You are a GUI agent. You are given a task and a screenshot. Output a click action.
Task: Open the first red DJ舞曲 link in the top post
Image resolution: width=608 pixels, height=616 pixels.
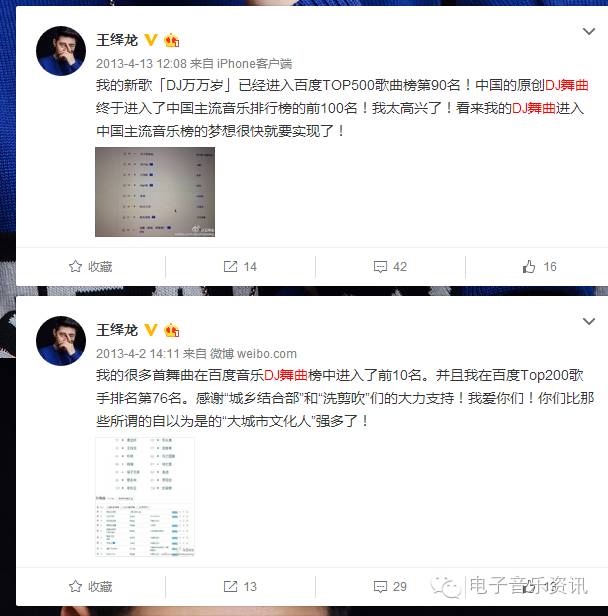567,85
